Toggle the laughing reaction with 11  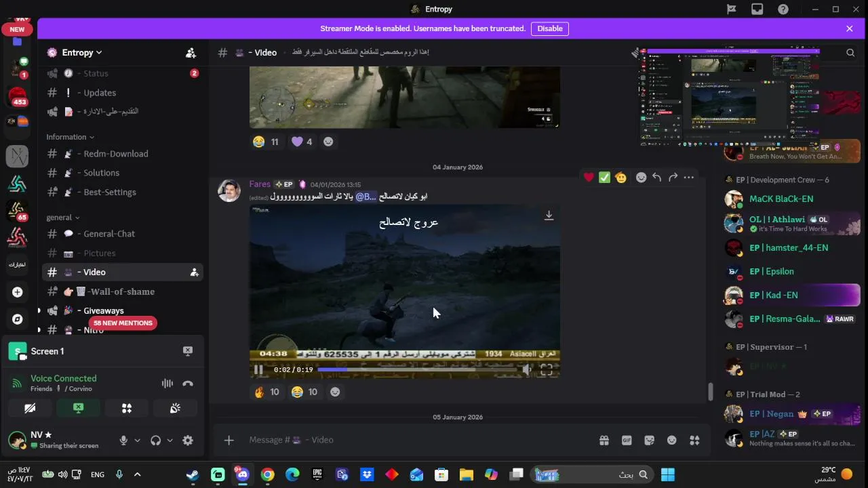(x=266, y=142)
